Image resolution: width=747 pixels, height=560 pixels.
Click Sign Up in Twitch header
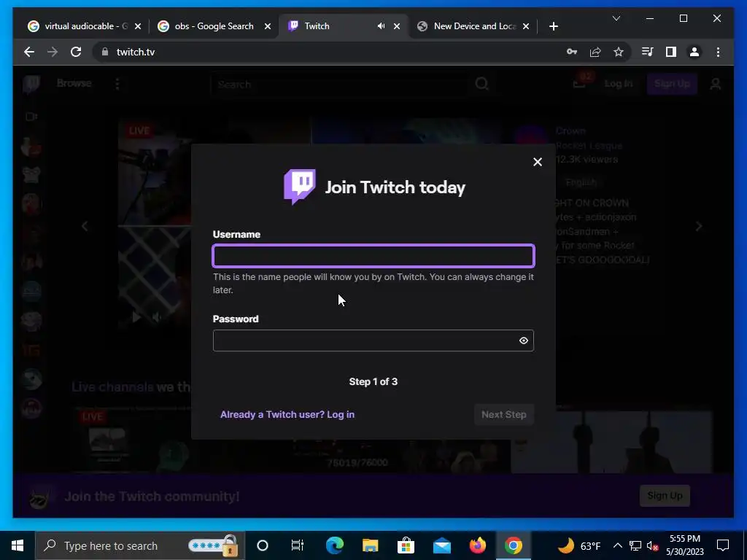click(672, 84)
